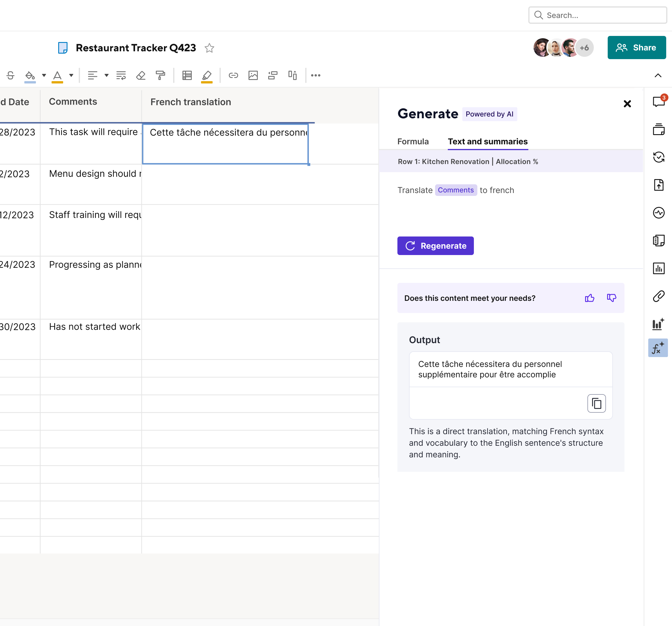Image resolution: width=672 pixels, height=626 pixels.
Task: Click the strikethrough formatting icon
Action: pyautogui.click(x=10, y=75)
